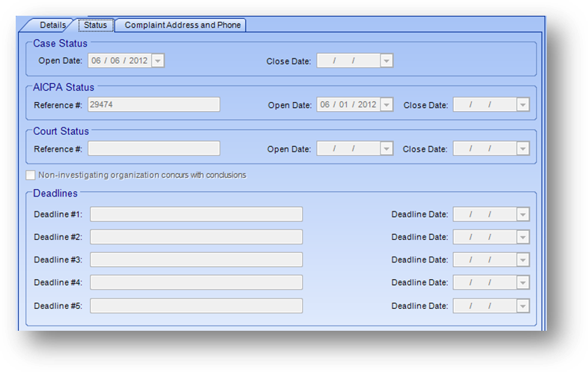Click the Deadline #4: label
The height and width of the screenshot is (372, 588).
pos(58,283)
